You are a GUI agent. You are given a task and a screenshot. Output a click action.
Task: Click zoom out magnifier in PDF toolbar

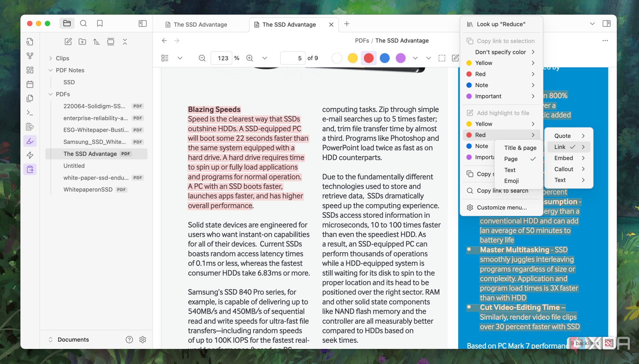(202, 58)
